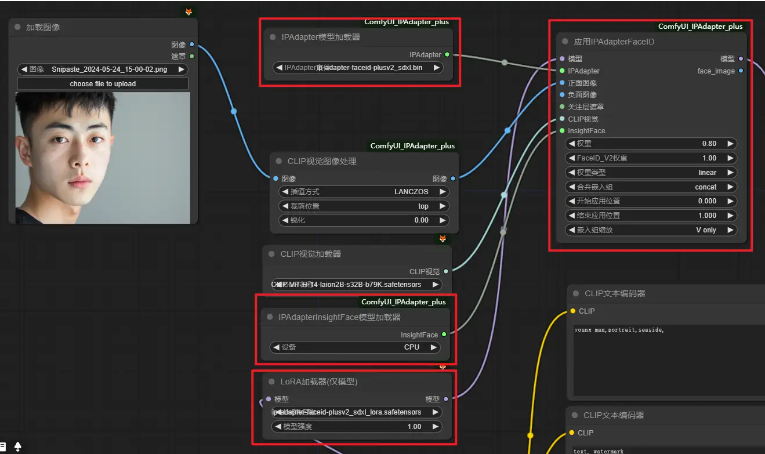765x454 pixels.
Task: Click the InsightFace output port of the InsightFace loader node
Action: (x=444, y=335)
